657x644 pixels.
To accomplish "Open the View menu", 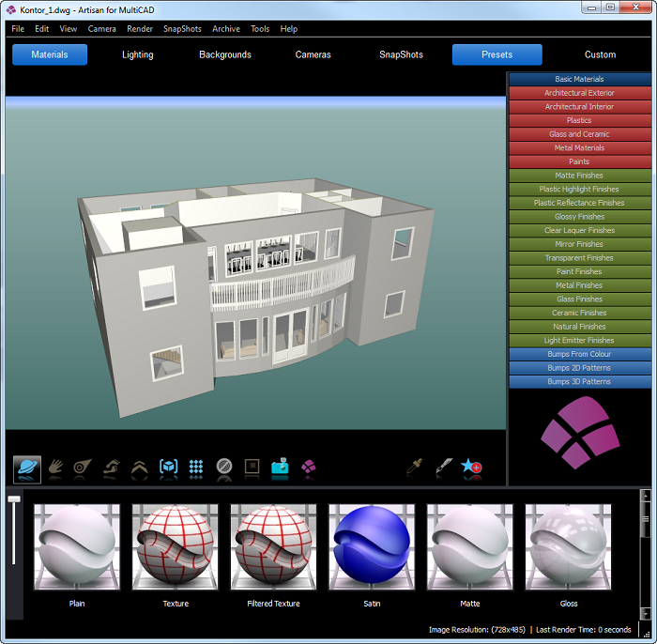I will [x=69, y=29].
